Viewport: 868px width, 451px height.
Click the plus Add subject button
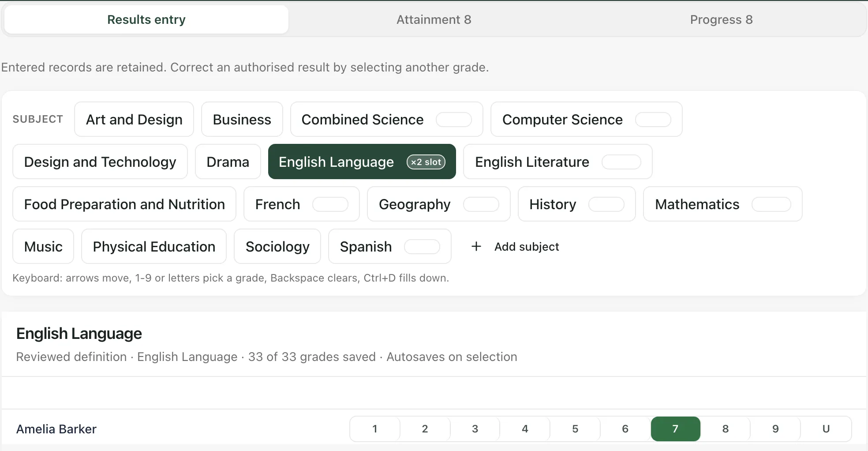tap(515, 246)
